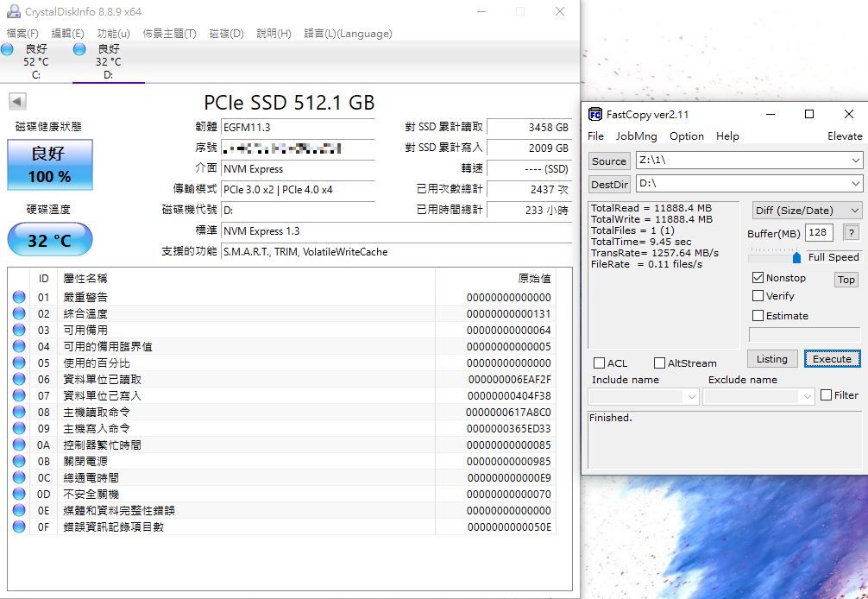Click status orb for ID 07 資料單位已寫入
The image size is (868, 599).
coord(19,395)
